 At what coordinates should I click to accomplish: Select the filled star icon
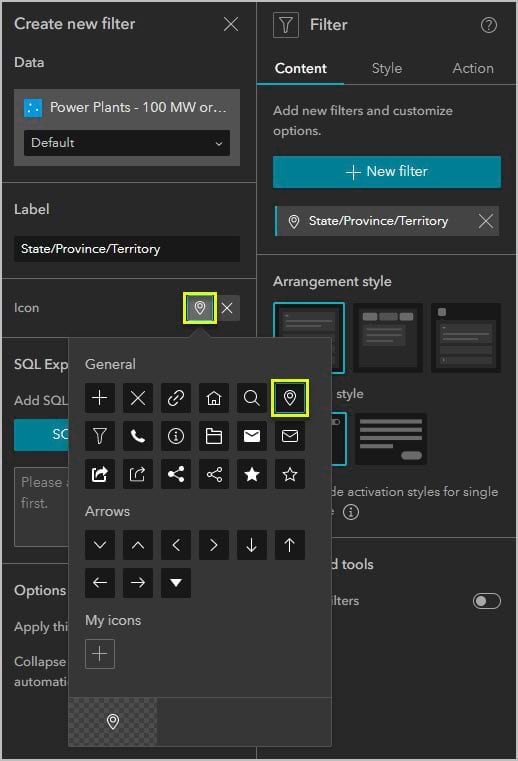251,474
